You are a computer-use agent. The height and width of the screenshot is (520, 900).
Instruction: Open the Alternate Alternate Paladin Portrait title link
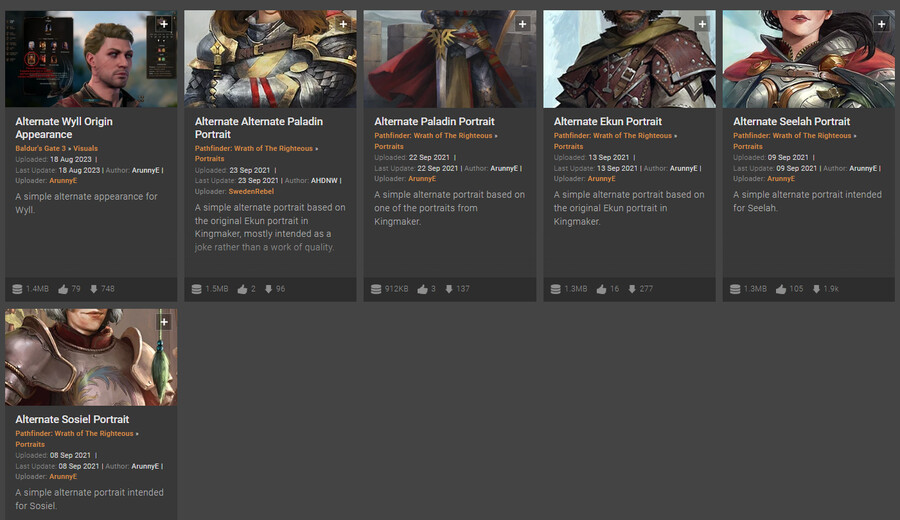point(258,128)
